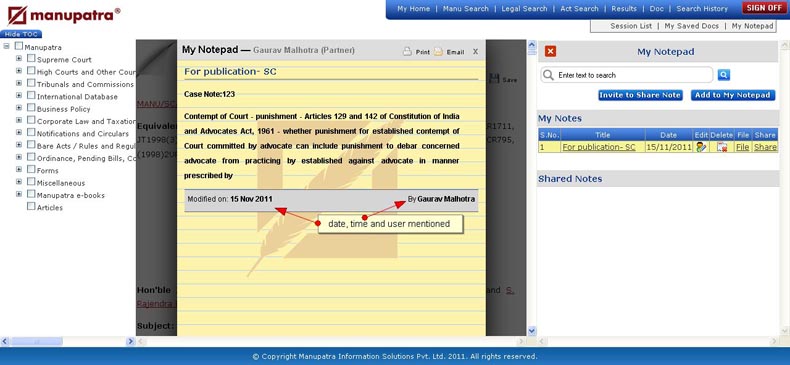
Task: Open Act Search in the top menu
Action: pos(579,9)
